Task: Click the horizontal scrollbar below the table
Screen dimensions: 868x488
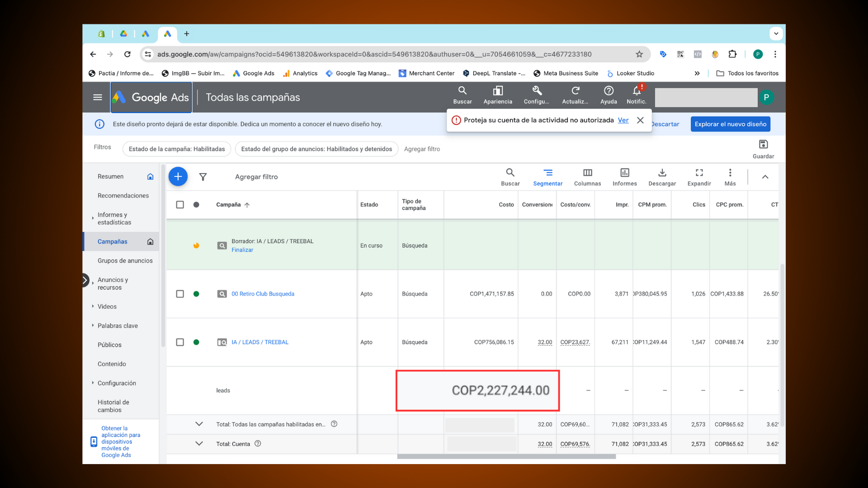Action: 506,457
